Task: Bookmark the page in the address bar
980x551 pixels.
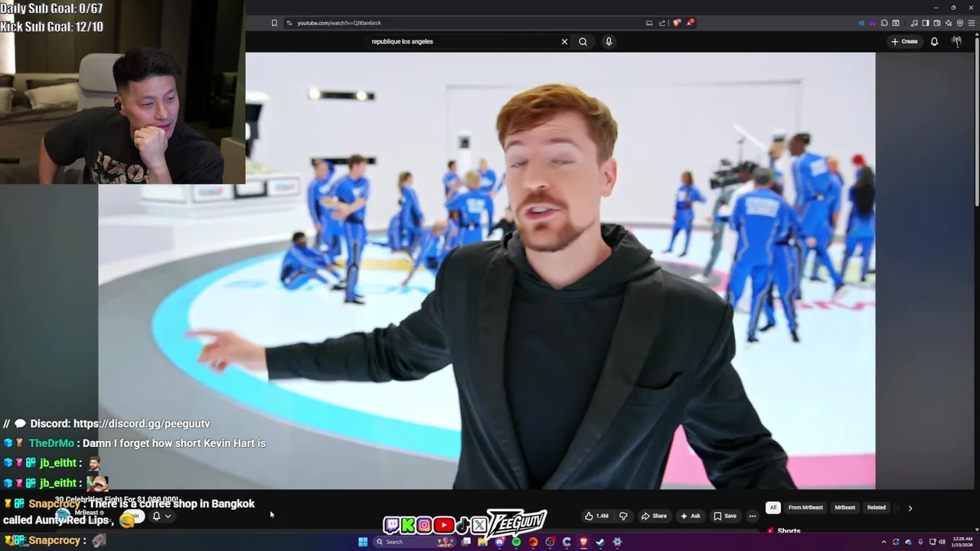Action: point(274,23)
